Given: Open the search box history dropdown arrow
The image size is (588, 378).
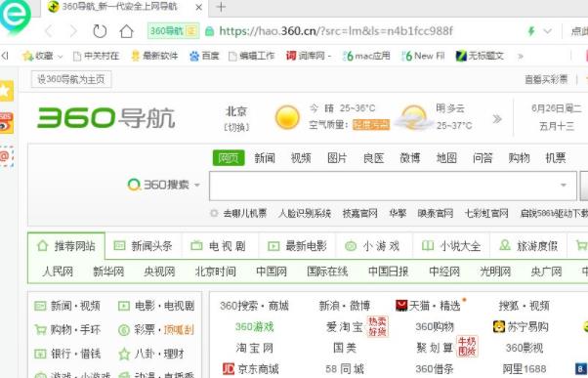Looking at the screenshot, I should point(564,185).
